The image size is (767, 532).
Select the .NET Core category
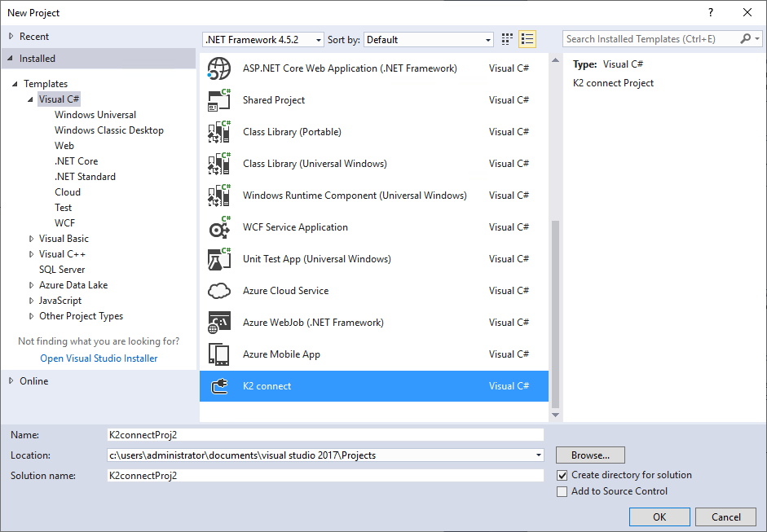(x=77, y=161)
